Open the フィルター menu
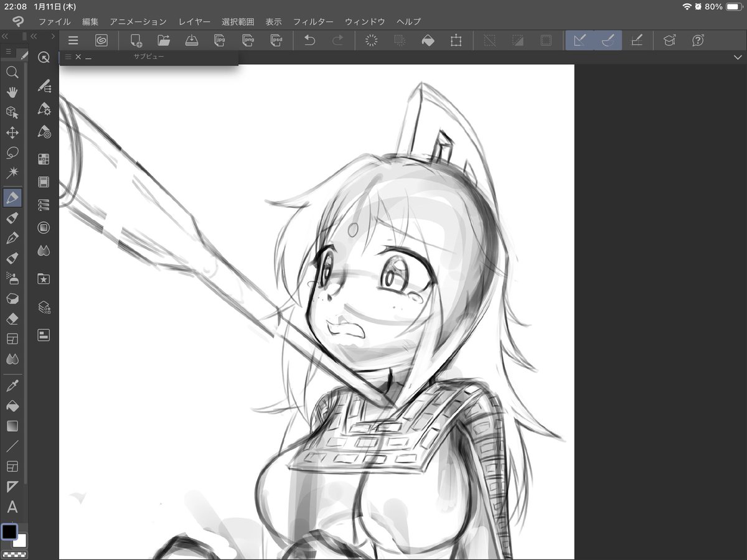Image resolution: width=747 pixels, height=560 pixels. [x=313, y=22]
